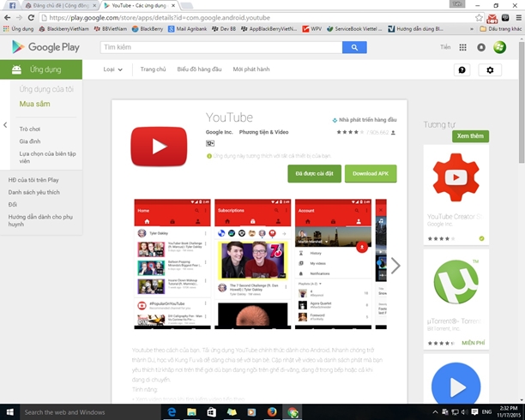
Task: Click the Nhà phát triển hàng đầu badge
Action: pyautogui.click(x=365, y=120)
